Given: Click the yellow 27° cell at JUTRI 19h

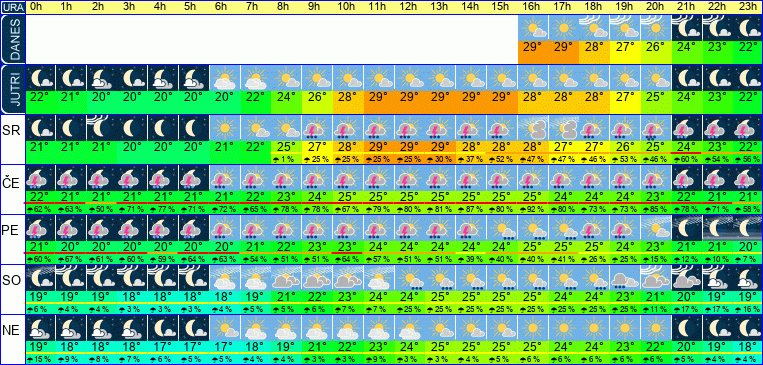Looking at the screenshot, I should click(x=625, y=102).
